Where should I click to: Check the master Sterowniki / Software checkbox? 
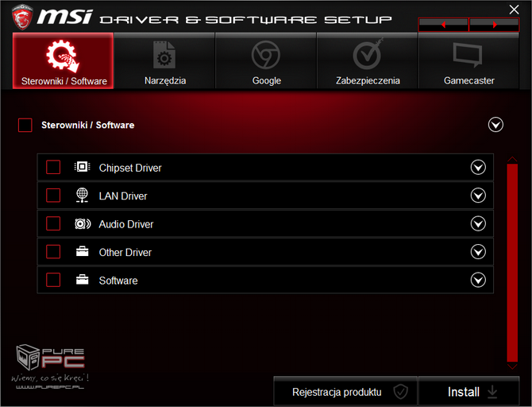(x=25, y=125)
